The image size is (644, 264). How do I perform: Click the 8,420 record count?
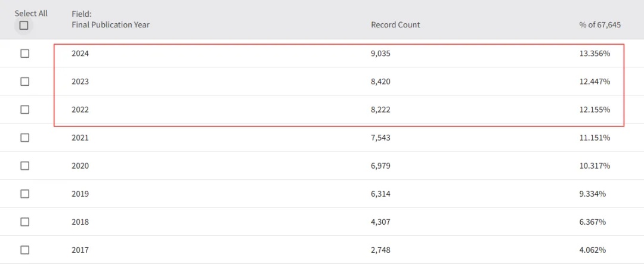(380, 82)
